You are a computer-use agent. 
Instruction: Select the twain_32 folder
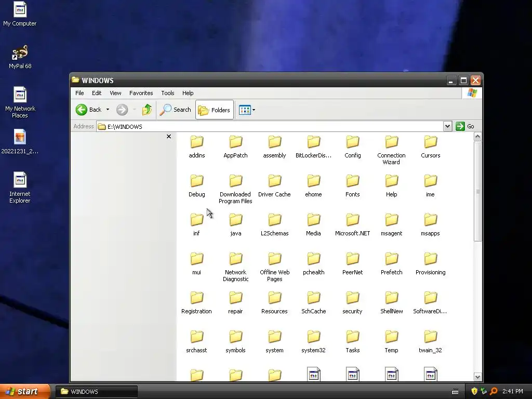point(431,342)
